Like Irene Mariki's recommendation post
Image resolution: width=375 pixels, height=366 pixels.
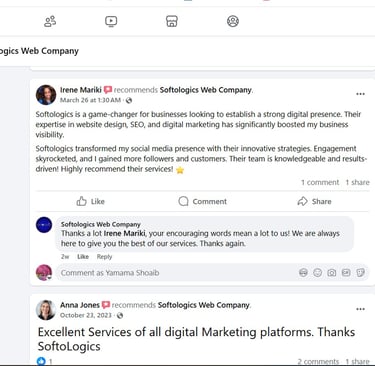(90, 201)
